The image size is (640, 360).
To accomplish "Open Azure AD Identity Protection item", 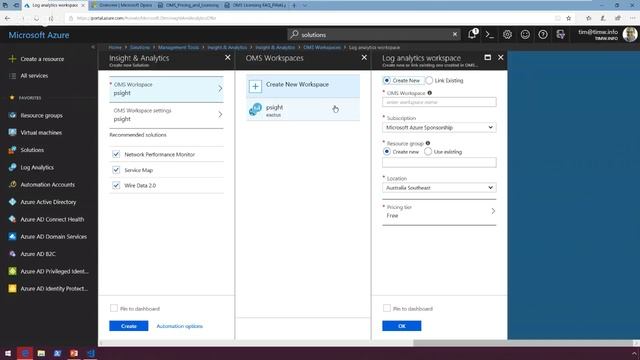I will [x=54, y=289].
